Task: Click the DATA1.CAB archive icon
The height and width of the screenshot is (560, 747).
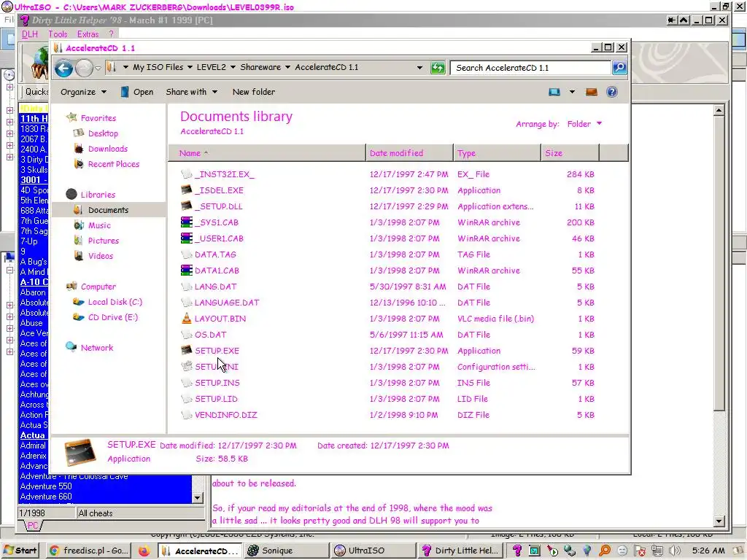Action: [x=187, y=271]
